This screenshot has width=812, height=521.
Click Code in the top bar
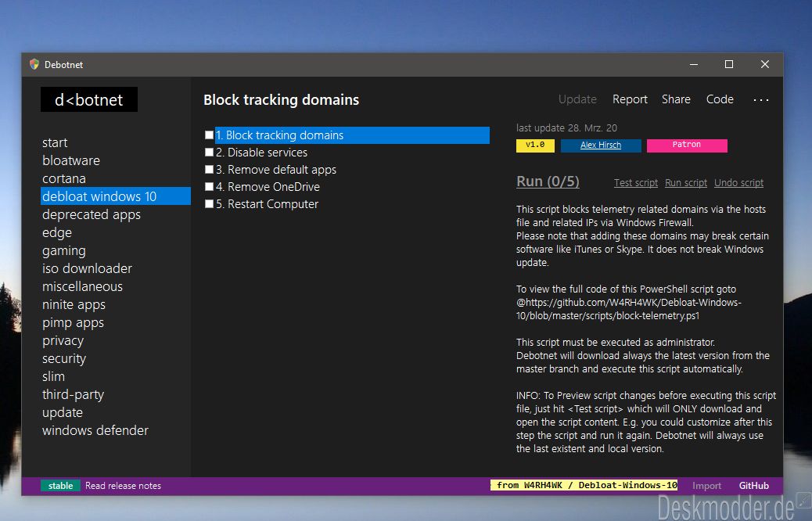(x=720, y=99)
